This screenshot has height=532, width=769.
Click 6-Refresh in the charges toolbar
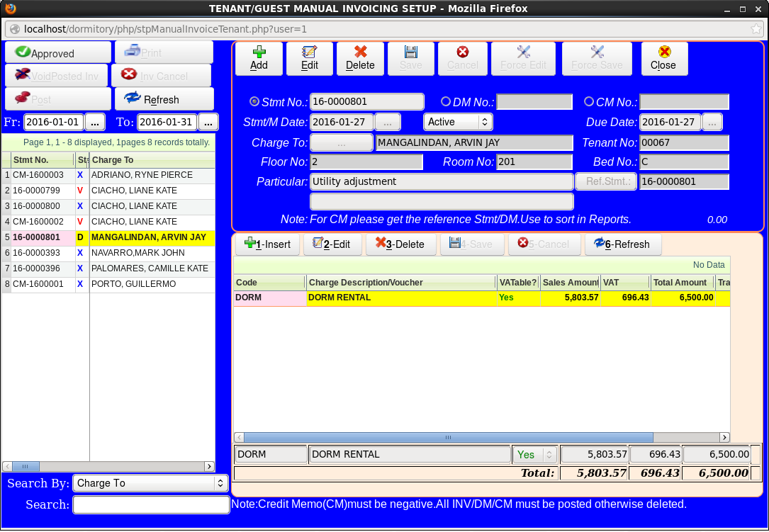622,244
